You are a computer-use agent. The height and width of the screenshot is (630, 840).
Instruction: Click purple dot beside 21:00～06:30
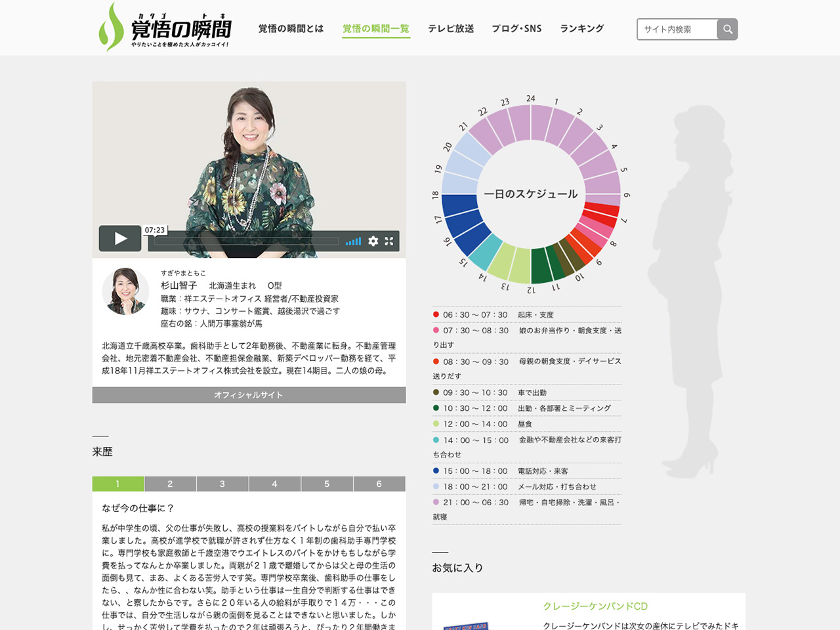point(436,502)
